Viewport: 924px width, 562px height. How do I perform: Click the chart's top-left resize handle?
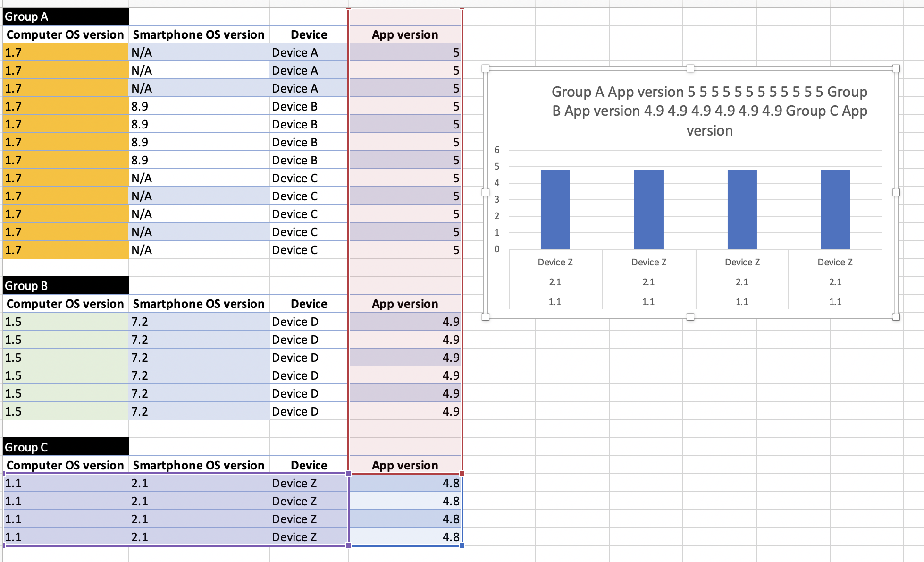click(x=486, y=69)
